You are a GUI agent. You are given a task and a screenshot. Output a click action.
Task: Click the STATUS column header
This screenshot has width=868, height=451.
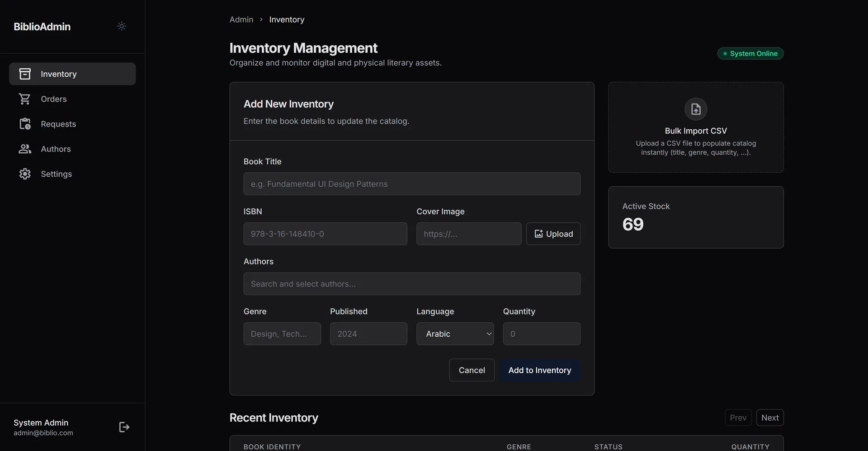point(608,446)
